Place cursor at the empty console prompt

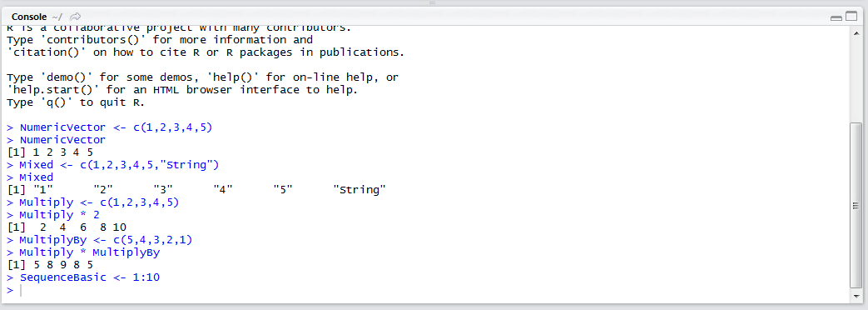(21, 291)
